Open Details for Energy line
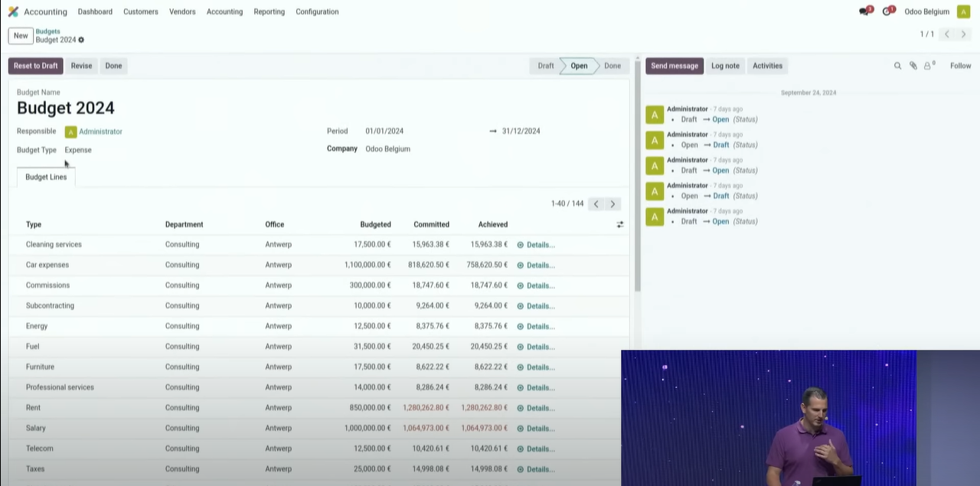The height and width of the screenshot is (486, 980). tap(536, 326)
